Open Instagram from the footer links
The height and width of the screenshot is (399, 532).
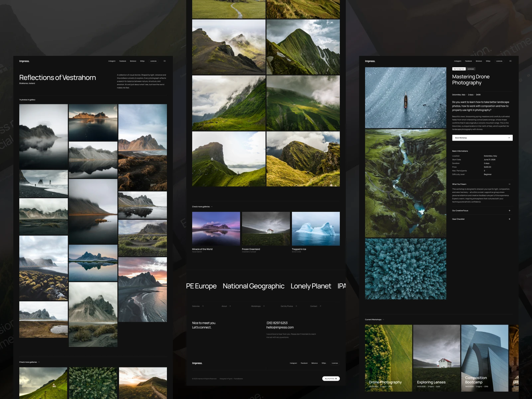point(293,363)
